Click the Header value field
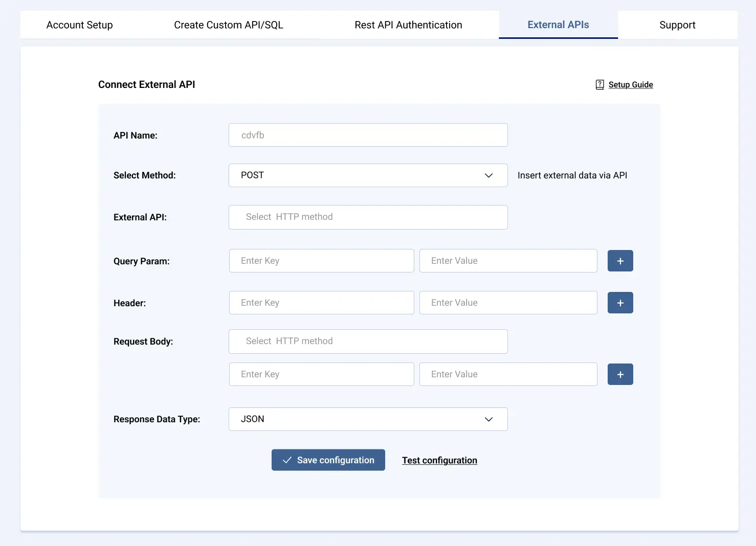The width and height of the screenshot is (756, 546). [508, 303]
